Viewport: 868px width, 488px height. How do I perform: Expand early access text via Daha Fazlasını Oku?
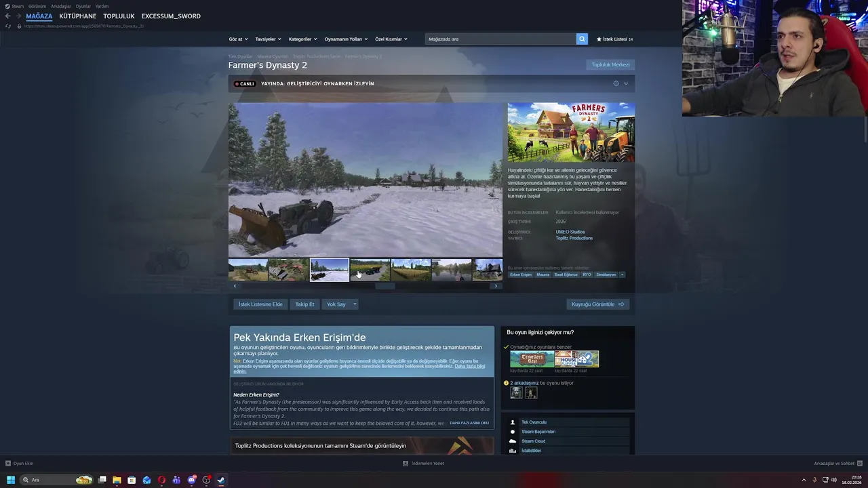click(469, 423)
